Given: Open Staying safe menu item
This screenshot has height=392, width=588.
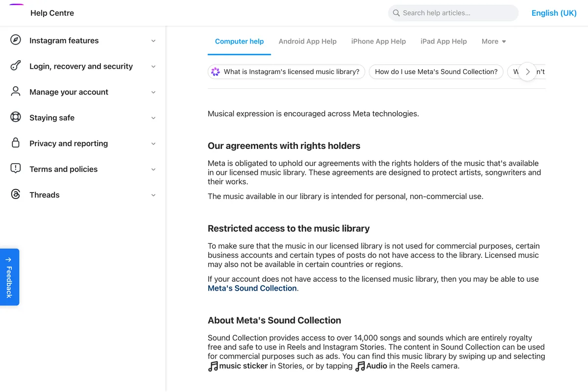Looking at the screenshot, I should point(83,118).
